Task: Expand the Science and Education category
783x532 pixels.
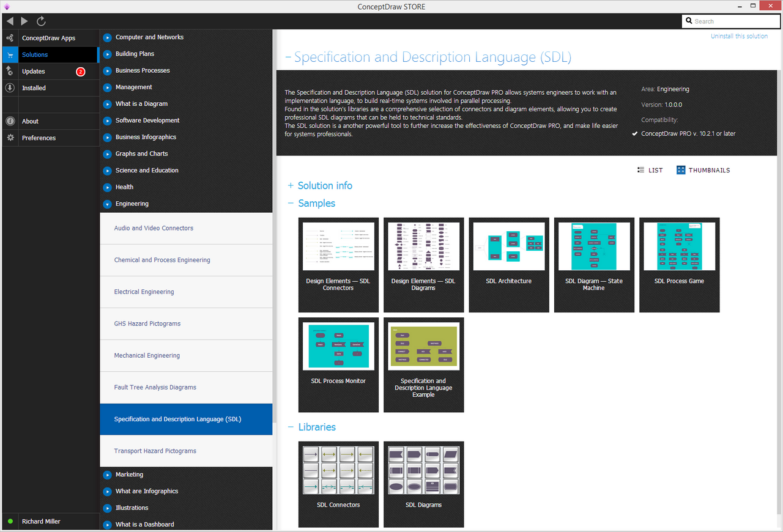Action: (x=108, y=171)
